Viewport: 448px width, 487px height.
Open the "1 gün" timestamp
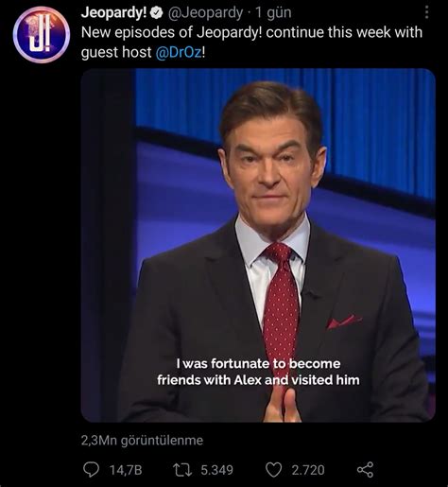click(x=273, y=13)
